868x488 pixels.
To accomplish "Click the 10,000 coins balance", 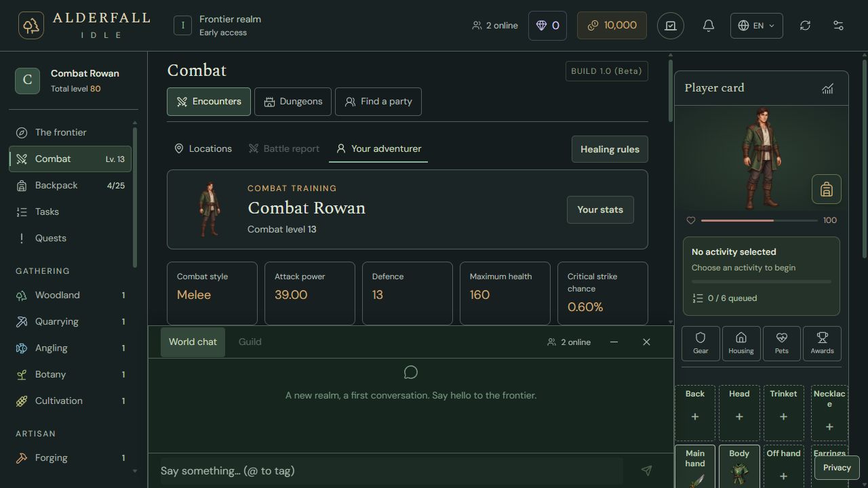I will pos(612,26).
